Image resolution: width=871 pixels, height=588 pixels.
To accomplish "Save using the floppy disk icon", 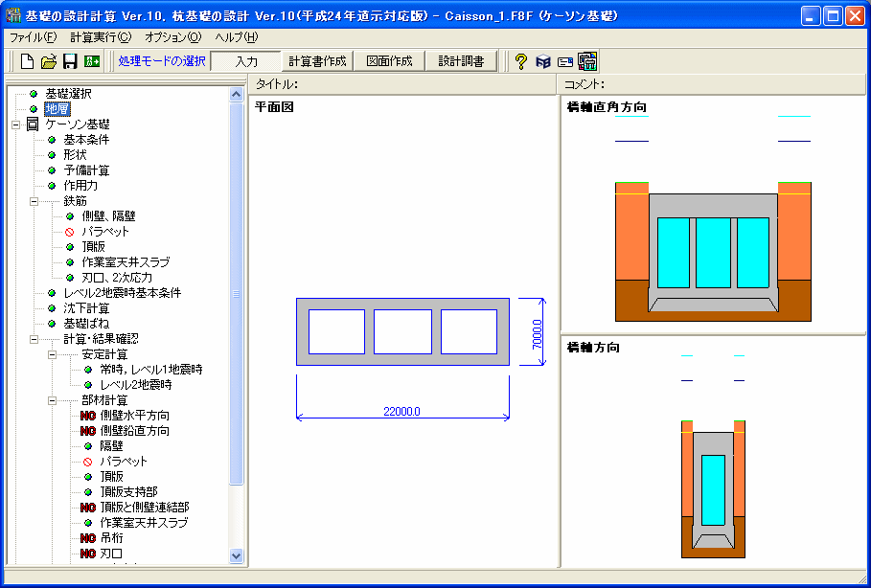I will (x=69, y=61).
